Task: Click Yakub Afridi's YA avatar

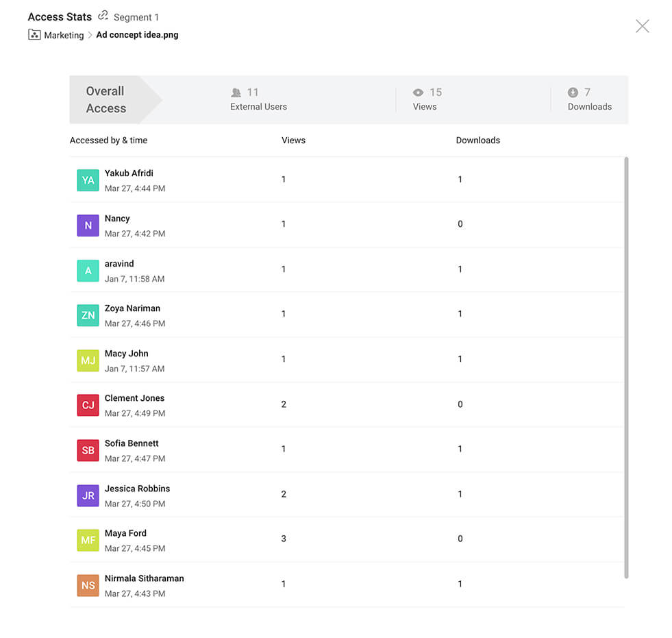Action: pos(88,180)
